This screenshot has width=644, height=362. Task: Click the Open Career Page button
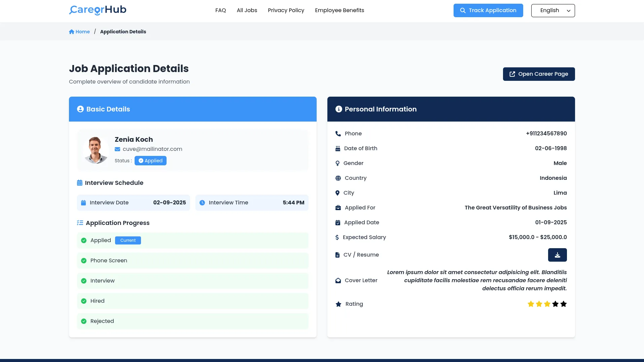[539, 74]
